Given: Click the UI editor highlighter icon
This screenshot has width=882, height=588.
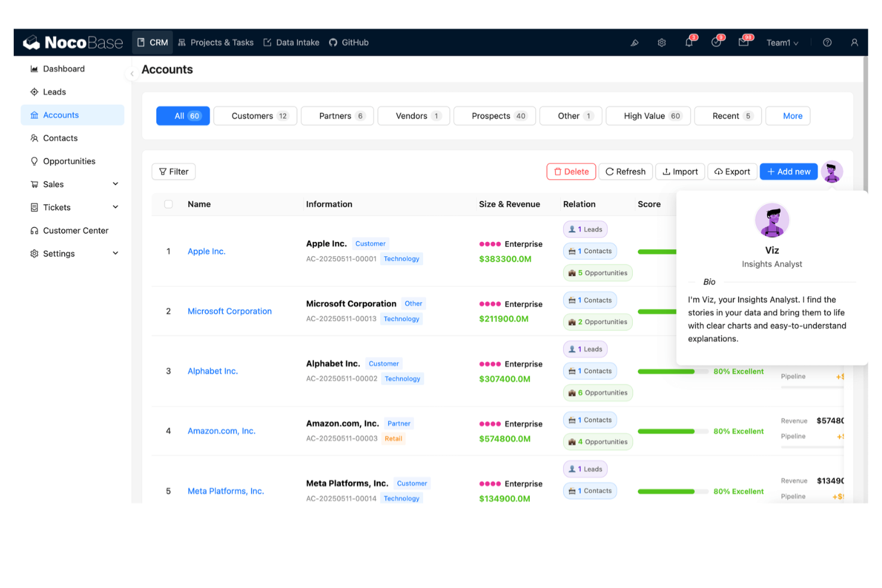Looking at the screenshot, I should point(635,43).
